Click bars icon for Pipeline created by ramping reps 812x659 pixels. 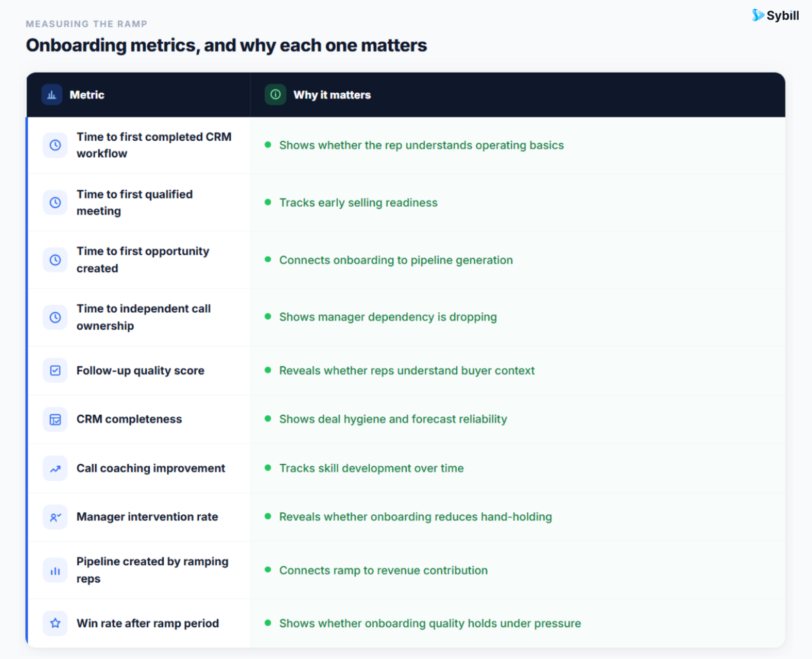point(55,570)
